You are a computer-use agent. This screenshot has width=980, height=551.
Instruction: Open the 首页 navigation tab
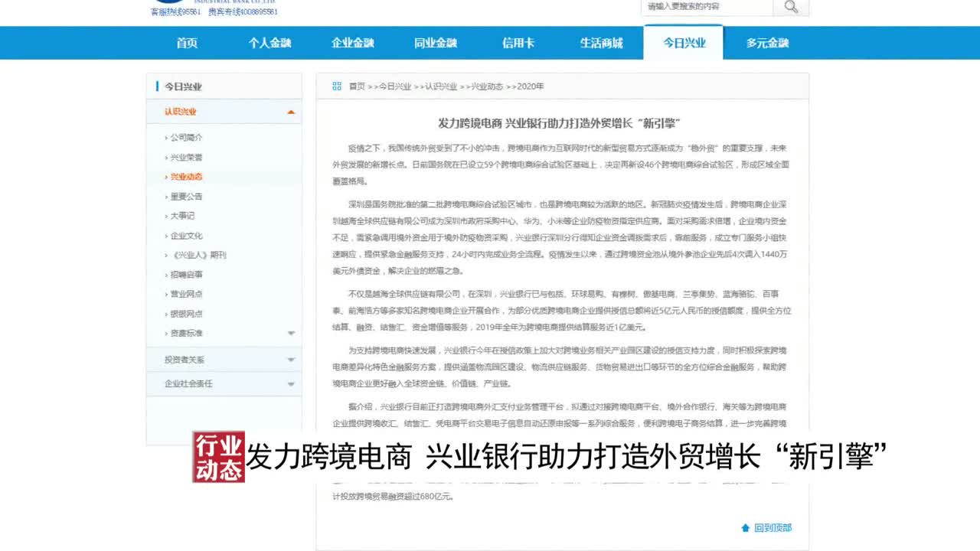(x=187, y=43)
